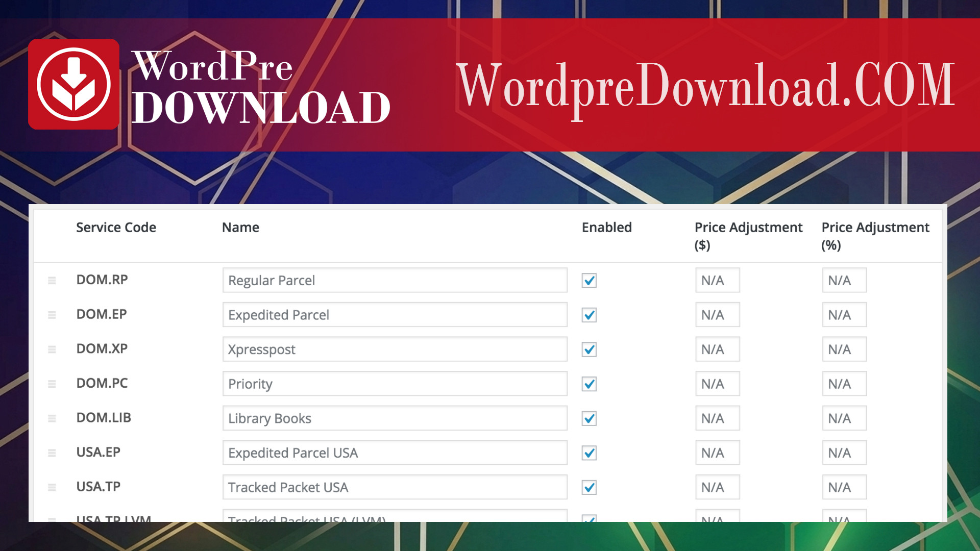Click the Price Adjustment ($) column header
The width and height of the screenshot is (980, 551).
[748, 236]
